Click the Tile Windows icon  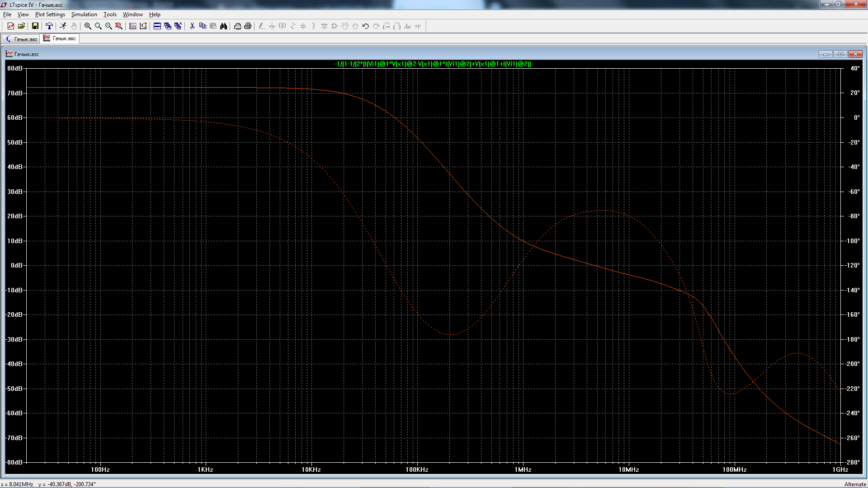[x=157, y=26]
